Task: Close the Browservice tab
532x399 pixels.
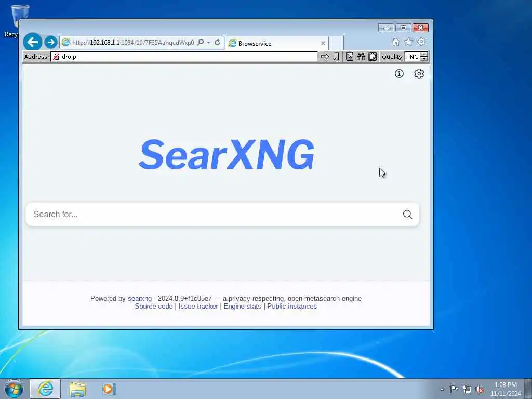Action: click(x=323, y=43)
